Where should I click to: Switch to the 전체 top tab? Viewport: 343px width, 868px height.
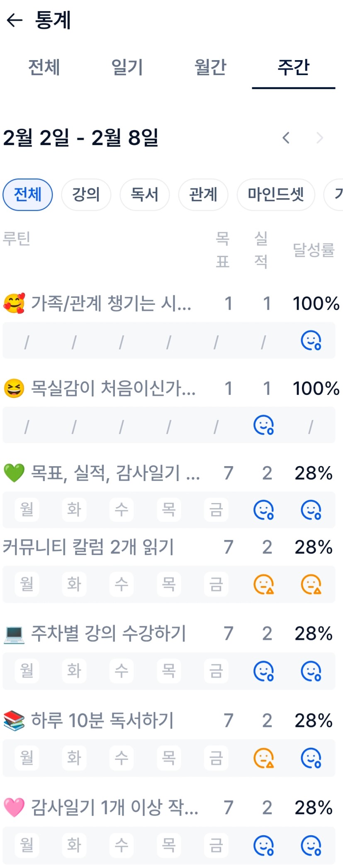coord(44,67)
